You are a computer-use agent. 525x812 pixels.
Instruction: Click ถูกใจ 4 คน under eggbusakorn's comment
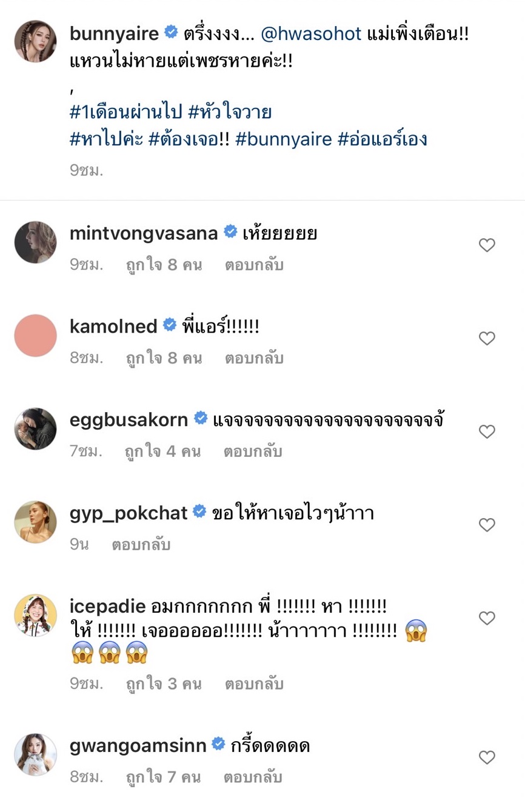(162, 451)
